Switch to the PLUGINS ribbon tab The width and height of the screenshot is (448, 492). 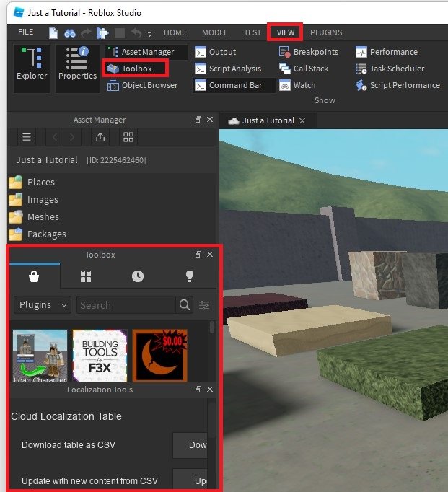326,32
